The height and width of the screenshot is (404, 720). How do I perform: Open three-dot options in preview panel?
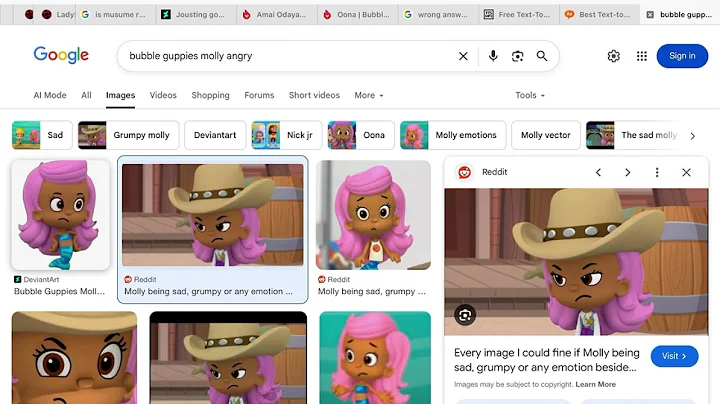pos(657,172)
